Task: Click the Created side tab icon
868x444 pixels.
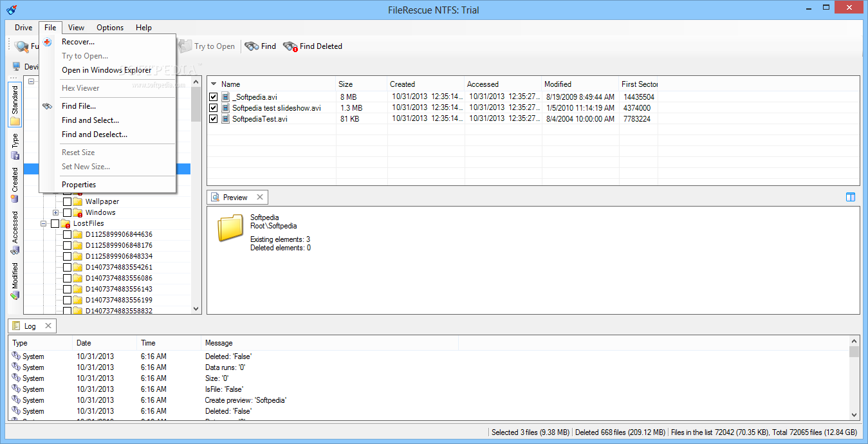Action: pyautogui.click(x=15, y=199)
